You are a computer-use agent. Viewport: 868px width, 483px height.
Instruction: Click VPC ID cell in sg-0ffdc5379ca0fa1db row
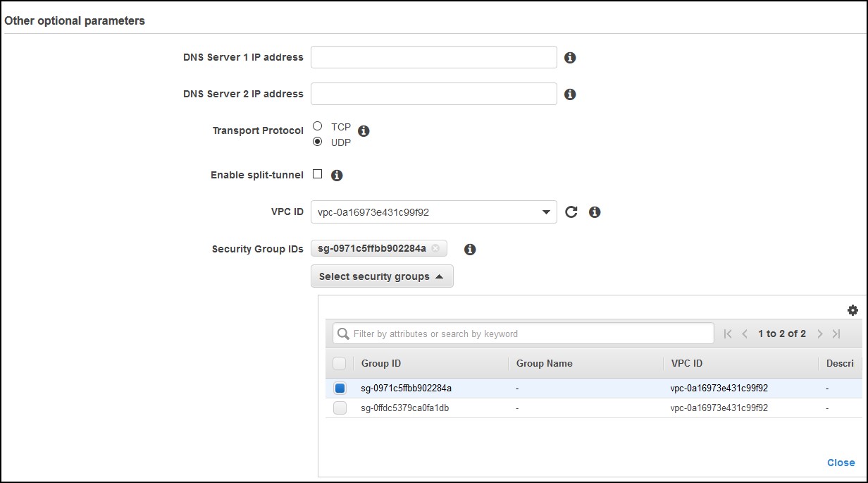tap(719, 408)
